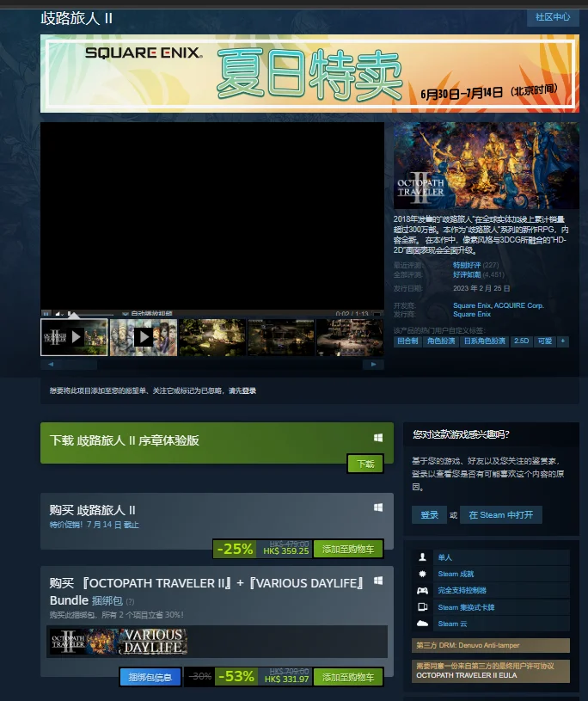Click the -53% bundle discount badge
The image size is (588, 701).
(236, 677)
